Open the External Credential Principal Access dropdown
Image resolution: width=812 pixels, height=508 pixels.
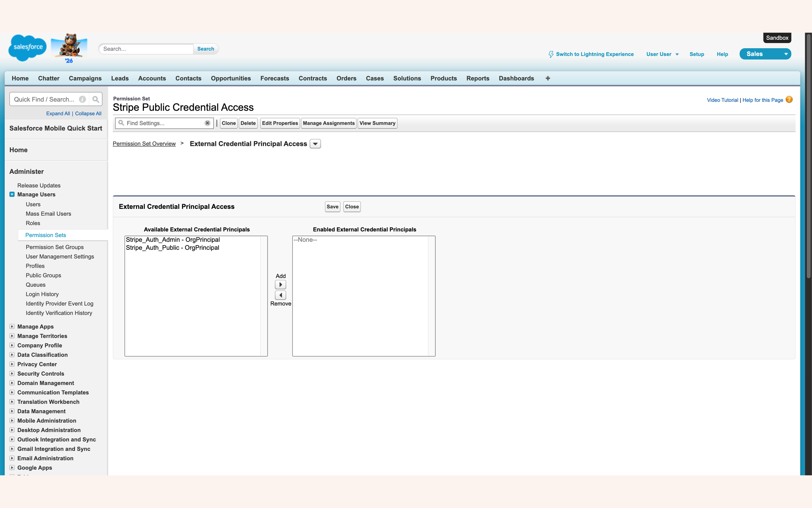[x=315, y=144]
